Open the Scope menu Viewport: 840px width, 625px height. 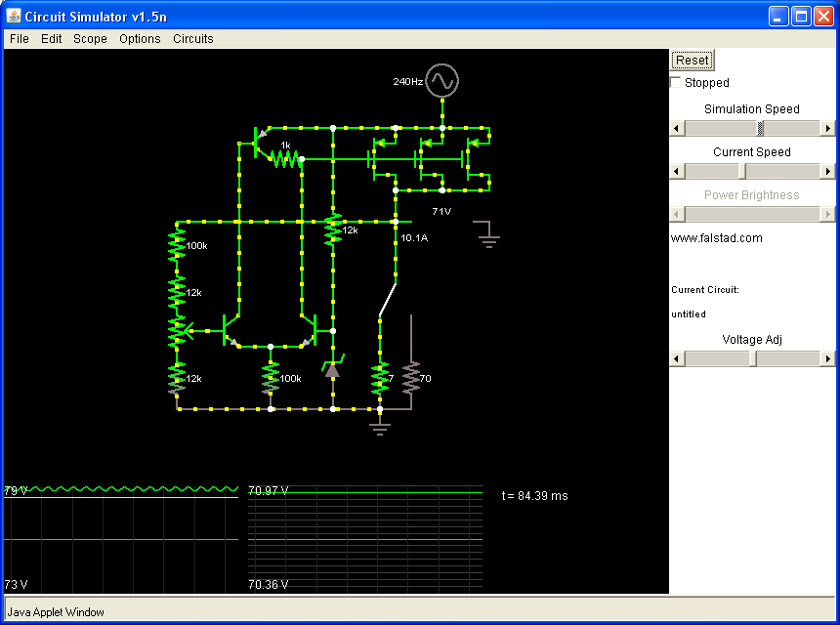click(90, 38)
